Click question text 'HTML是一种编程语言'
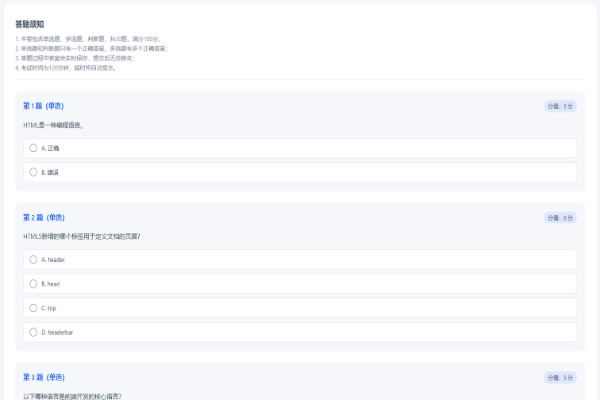600x400 pixels. [x=54, y=126]
